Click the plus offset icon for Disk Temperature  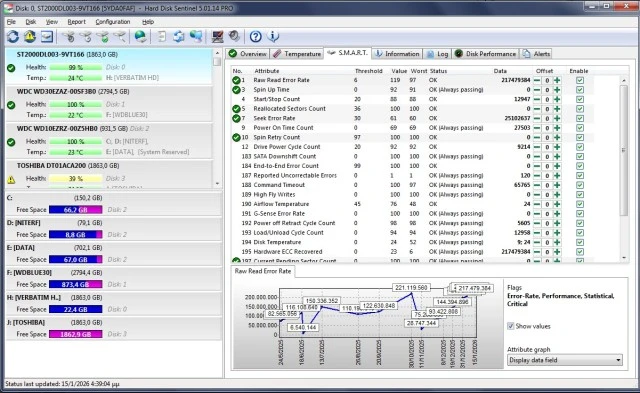557,242
